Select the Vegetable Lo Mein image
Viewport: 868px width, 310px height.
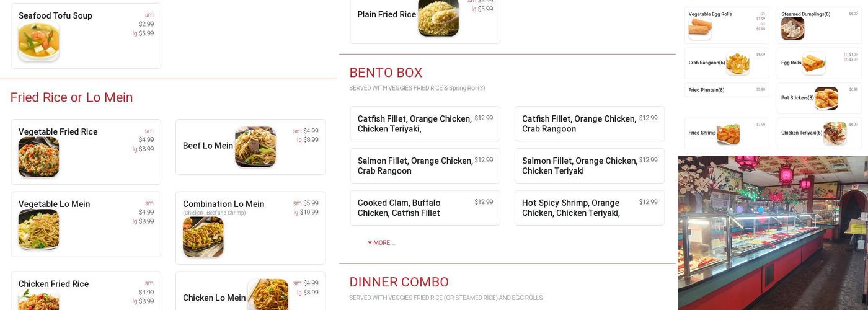point(38,229)
